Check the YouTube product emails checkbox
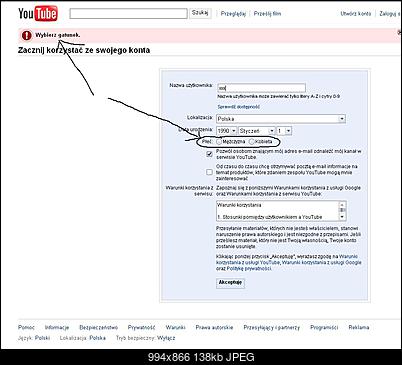 pyautogui.click(x=209, y=172)
